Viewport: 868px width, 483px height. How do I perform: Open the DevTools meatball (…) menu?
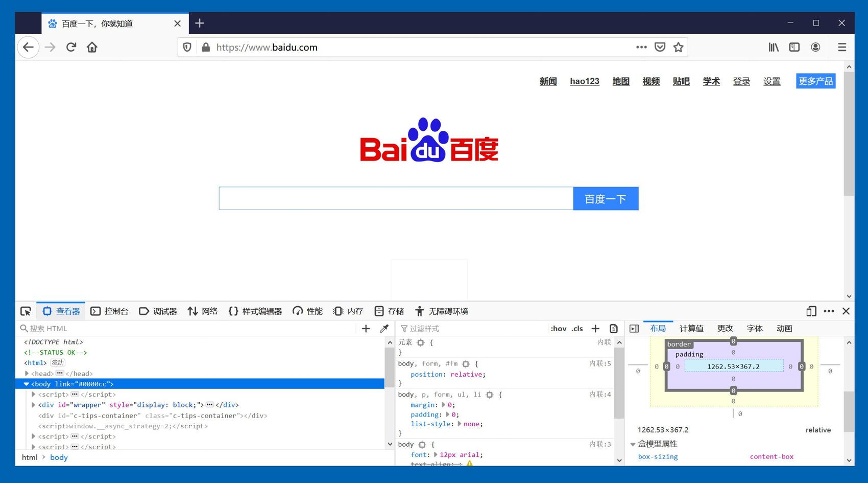tap(828, 311)
